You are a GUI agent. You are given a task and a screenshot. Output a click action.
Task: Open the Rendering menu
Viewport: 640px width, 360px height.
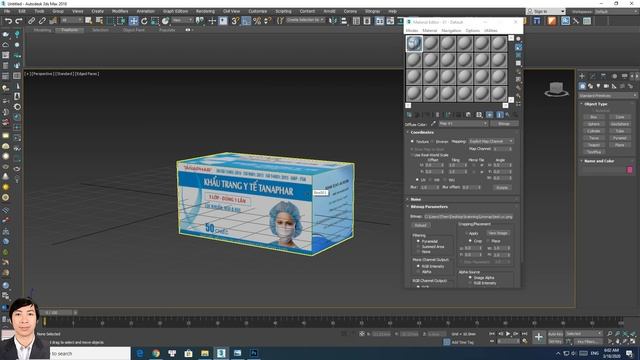click(x=205, y=11)
